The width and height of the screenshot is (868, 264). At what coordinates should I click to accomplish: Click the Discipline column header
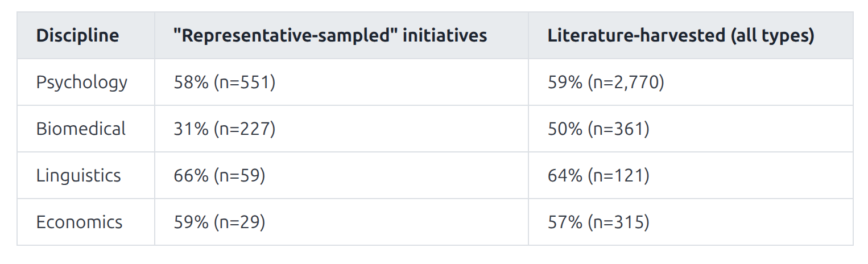(78, 36)
